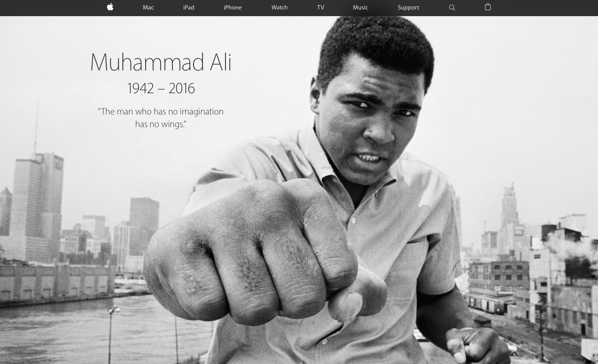This screenshot has height=364, width=598.
Task: Navigate to the Music section
Action: pyautogui.click(x=360, y=7)
